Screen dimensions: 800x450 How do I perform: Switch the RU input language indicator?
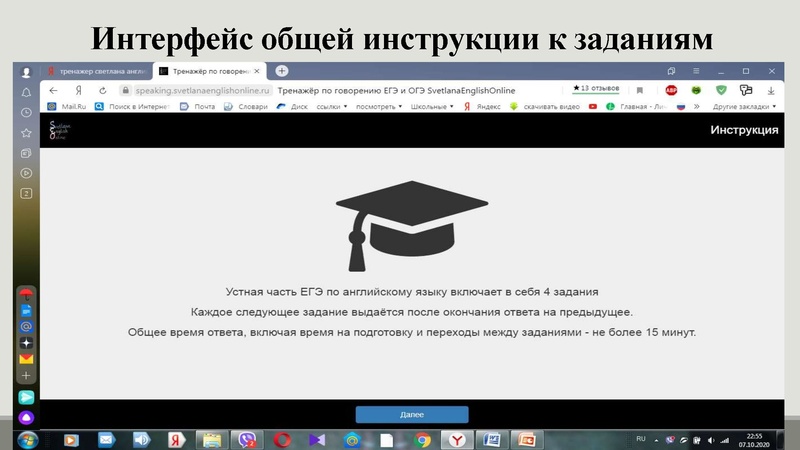pyautogui.click(x=641, y=439)
